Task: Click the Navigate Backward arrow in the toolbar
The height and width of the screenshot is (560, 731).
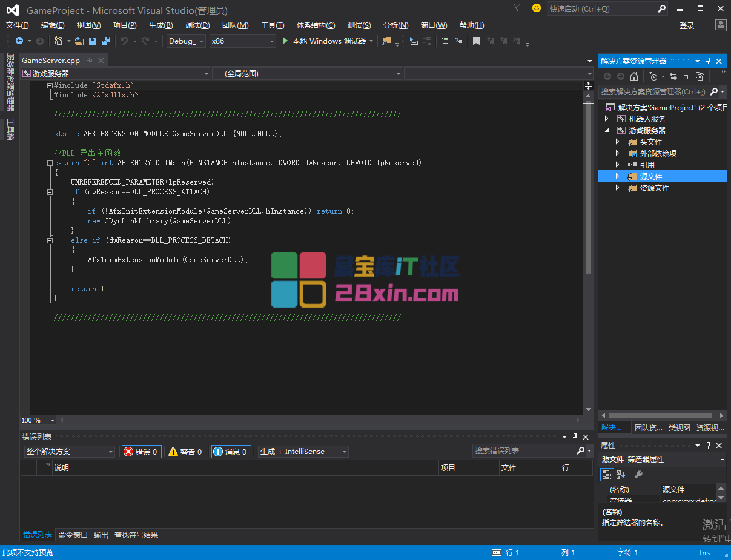Action: pos(19,41)
